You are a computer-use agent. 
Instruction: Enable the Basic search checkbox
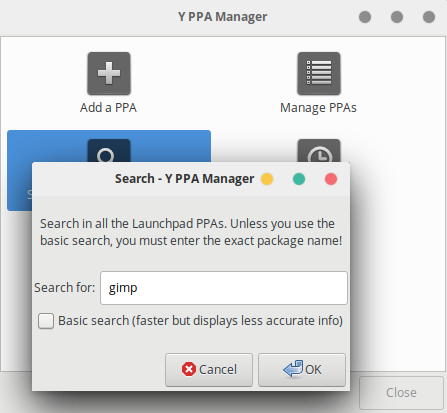pyautogui.click(x=46, y=321)
